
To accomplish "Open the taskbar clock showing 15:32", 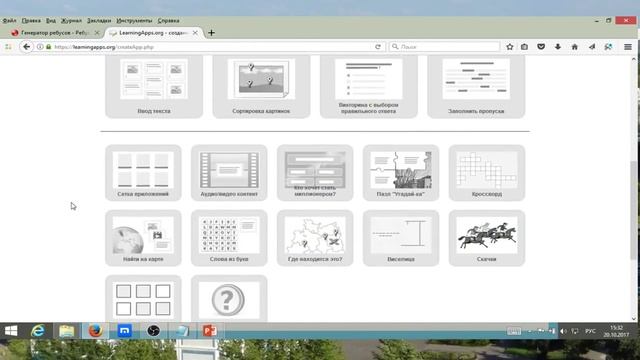I will [x=616, y=331].
